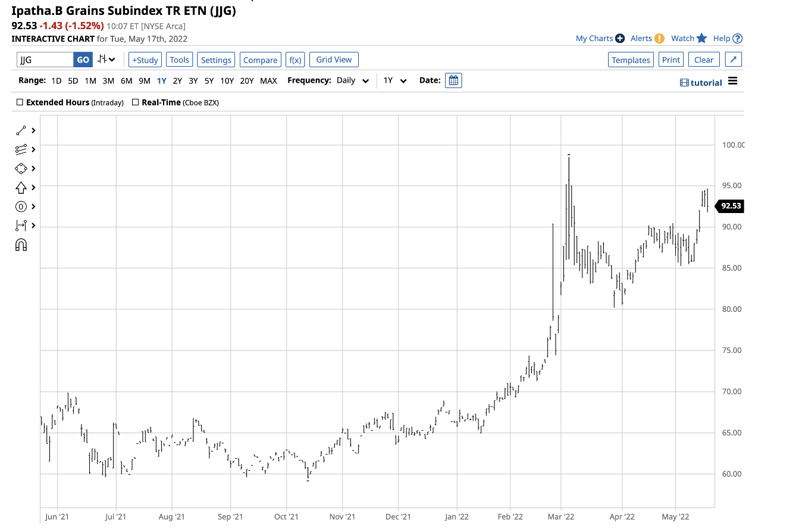The image size is (802, 532).
Task: Open the date calendar picker
Action: [453, 80]
